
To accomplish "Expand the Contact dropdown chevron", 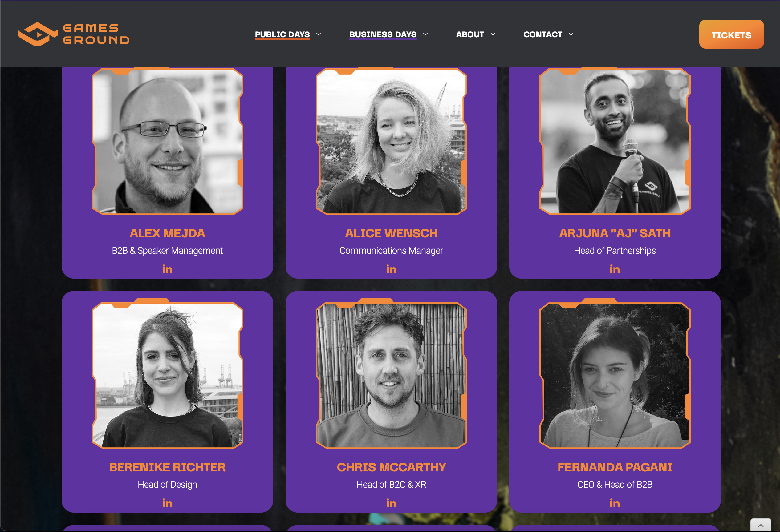I will [571, 34].
